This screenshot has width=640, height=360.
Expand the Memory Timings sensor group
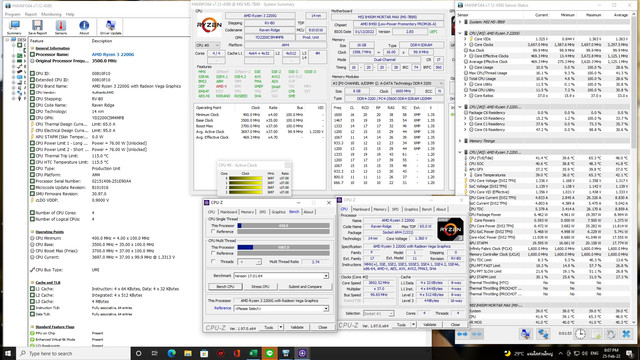(x=460, y=141)
